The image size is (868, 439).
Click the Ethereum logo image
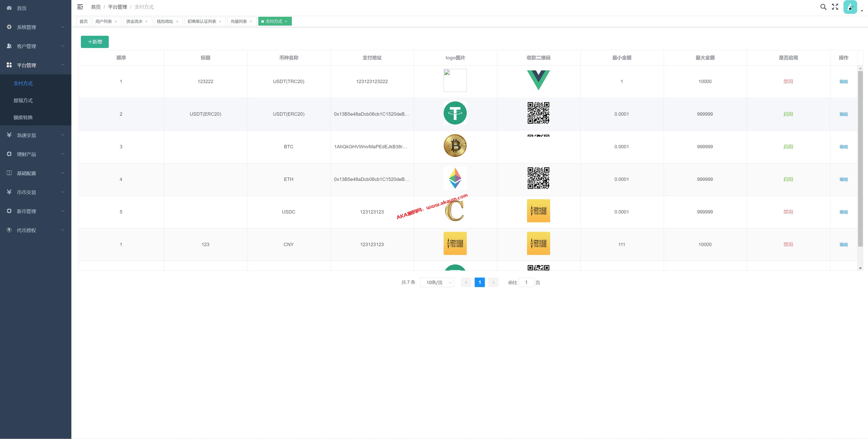point(455,178)
